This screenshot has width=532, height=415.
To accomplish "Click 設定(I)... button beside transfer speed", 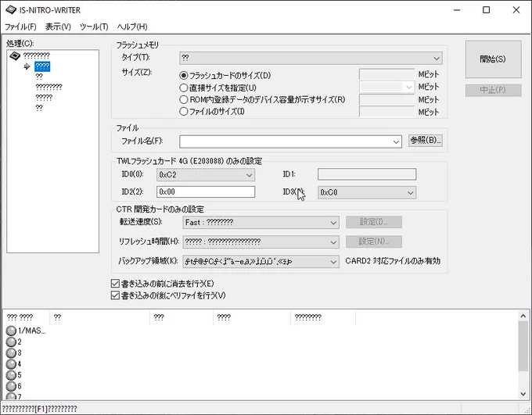I will coord(374,222).
